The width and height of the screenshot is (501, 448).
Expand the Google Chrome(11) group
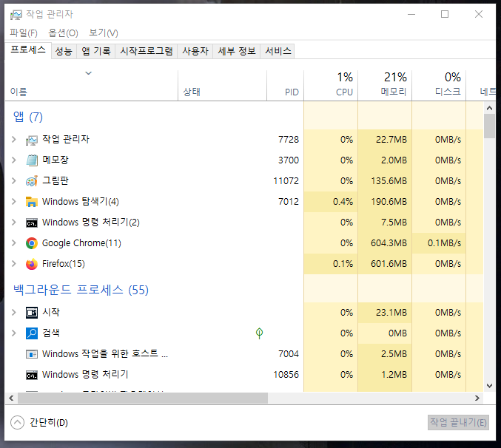(14, 243)
